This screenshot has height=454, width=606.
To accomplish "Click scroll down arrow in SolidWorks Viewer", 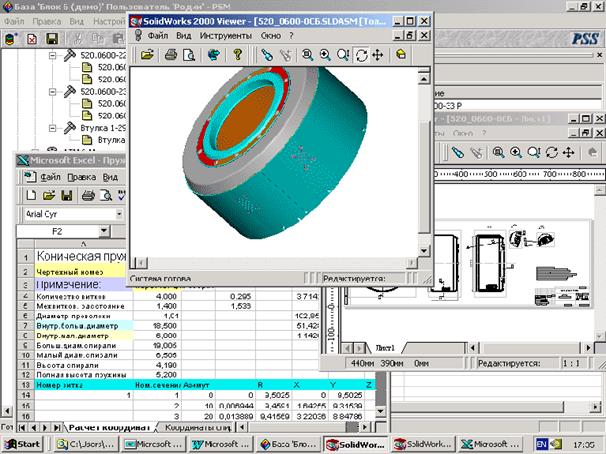I will pyautogui.click(x=424, y=250).
